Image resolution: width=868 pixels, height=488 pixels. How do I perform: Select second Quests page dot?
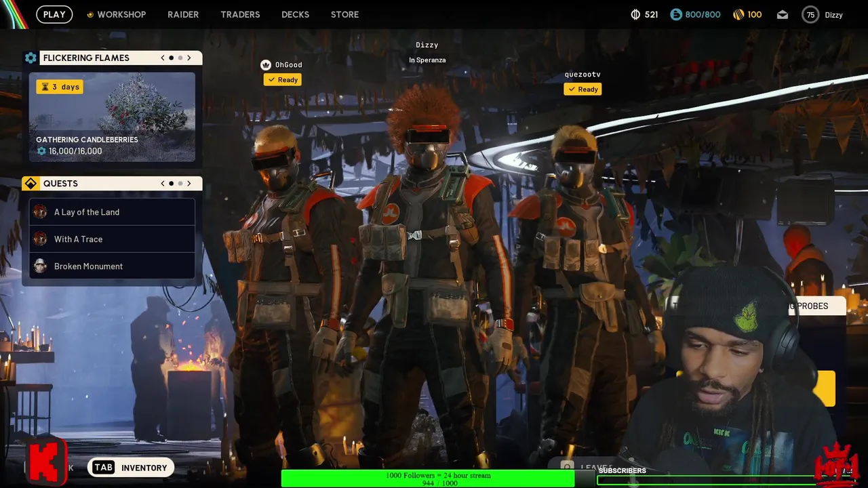180,184
